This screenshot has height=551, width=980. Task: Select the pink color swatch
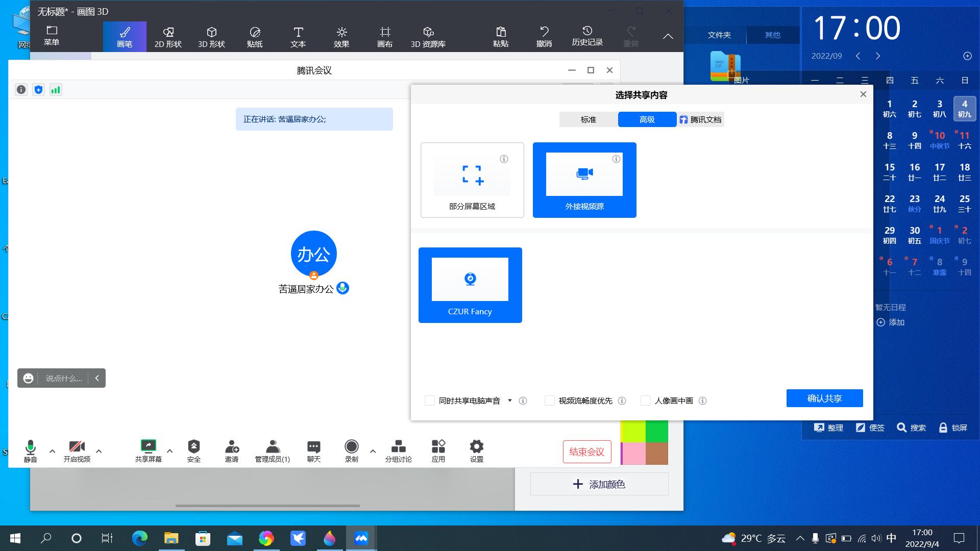click(x=633, y=454)
